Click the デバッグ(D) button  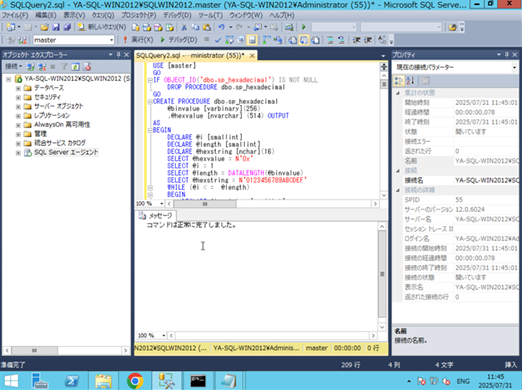coord(178,40)
